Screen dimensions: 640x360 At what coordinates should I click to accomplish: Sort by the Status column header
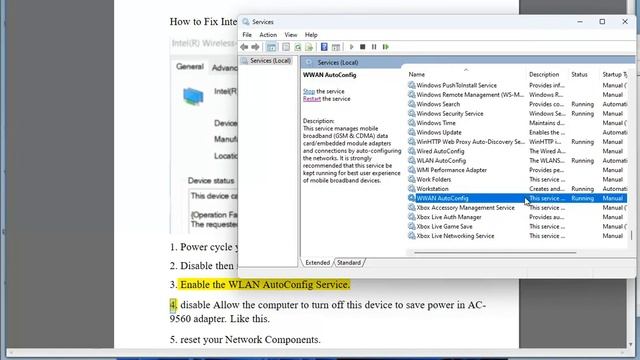[580, 75]
